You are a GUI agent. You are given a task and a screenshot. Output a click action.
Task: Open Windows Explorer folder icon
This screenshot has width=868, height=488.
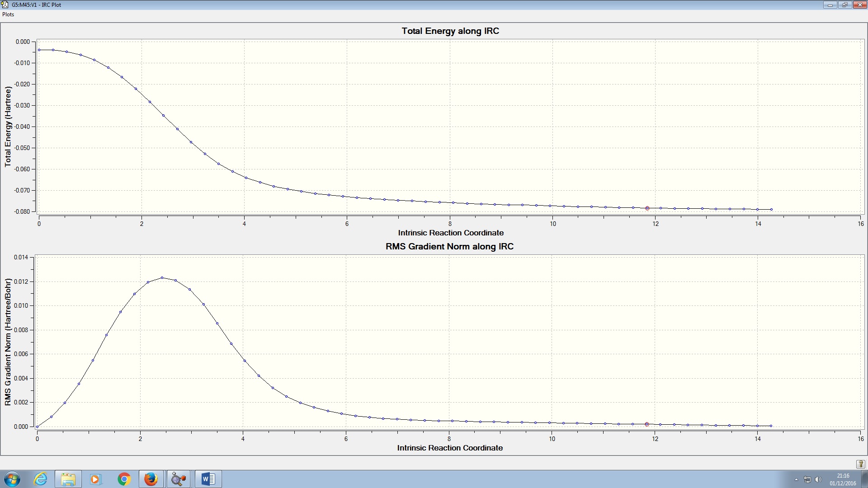[x=68, y=479]
